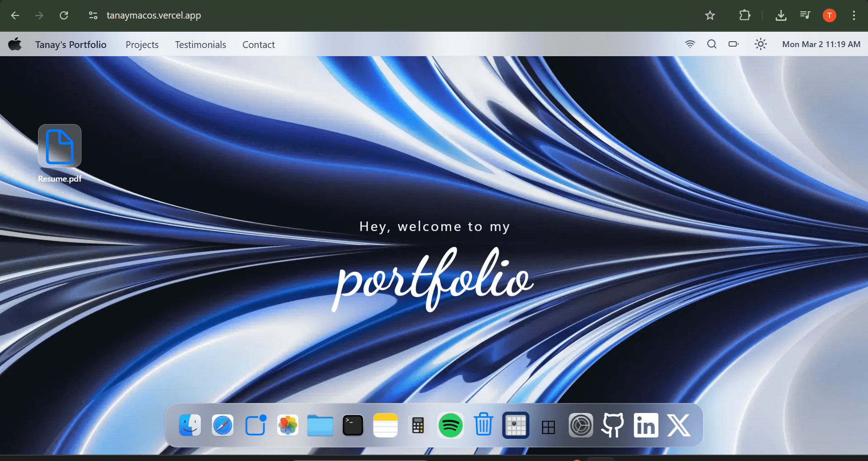Launch the Terminal app in the dock
Image resolution: width=868 pixels, height=461 pixels.
click(353, 425)
